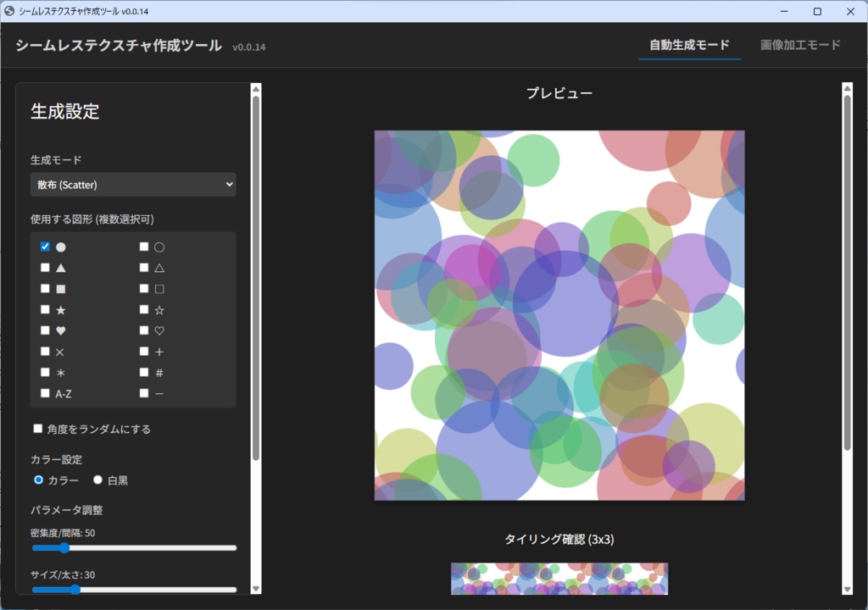868x610 pixels.
Task: Enable the hollow heart shape
Action: click(x=144, y=330)
